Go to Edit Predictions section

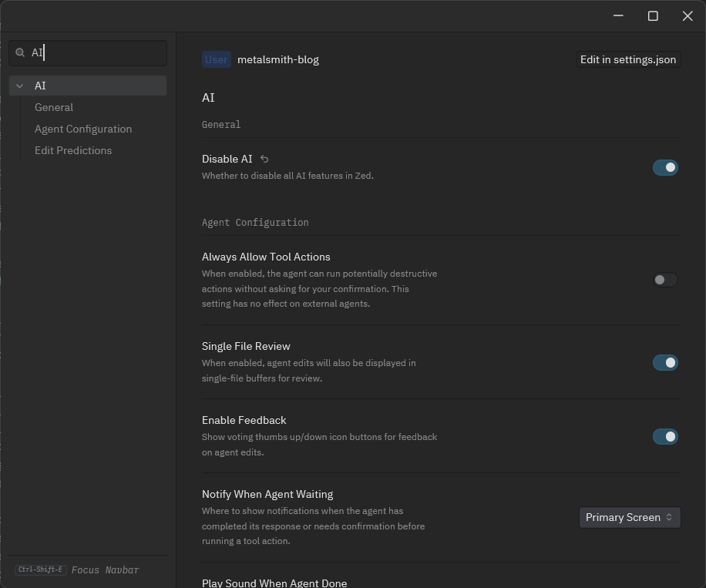(x=73, y=150)
